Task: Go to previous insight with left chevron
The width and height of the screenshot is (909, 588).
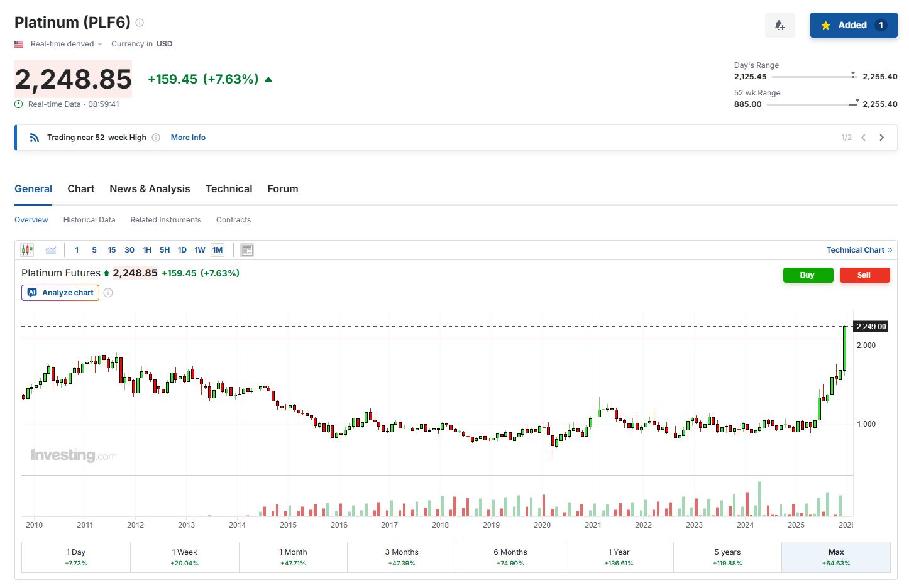Action: click(864, 138)
